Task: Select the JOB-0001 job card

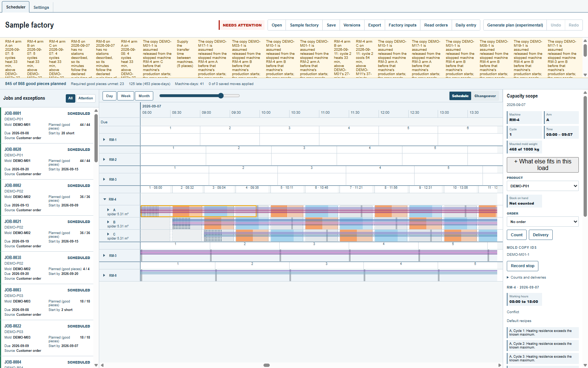Action: coord(47,125)
